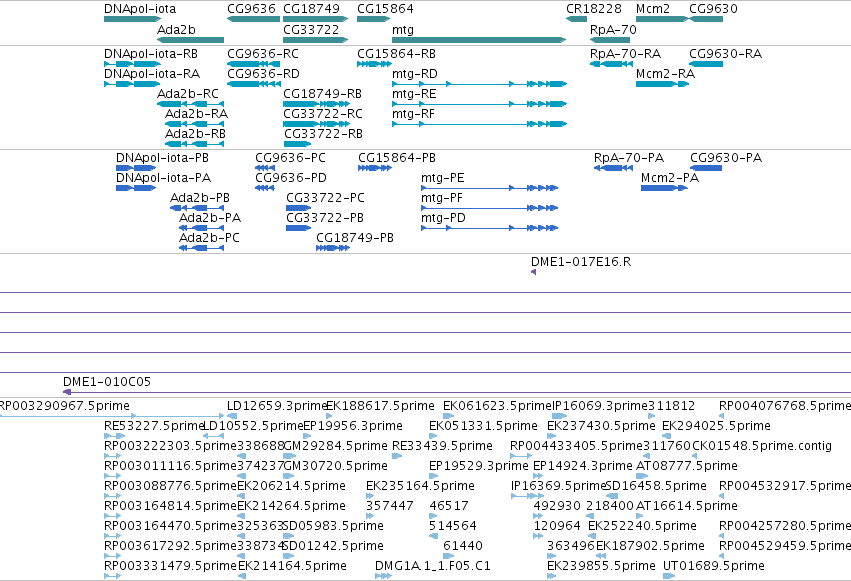Screen dimensions: 851x581
Task: Select protein mtg-PF
Action: point(442,198)
